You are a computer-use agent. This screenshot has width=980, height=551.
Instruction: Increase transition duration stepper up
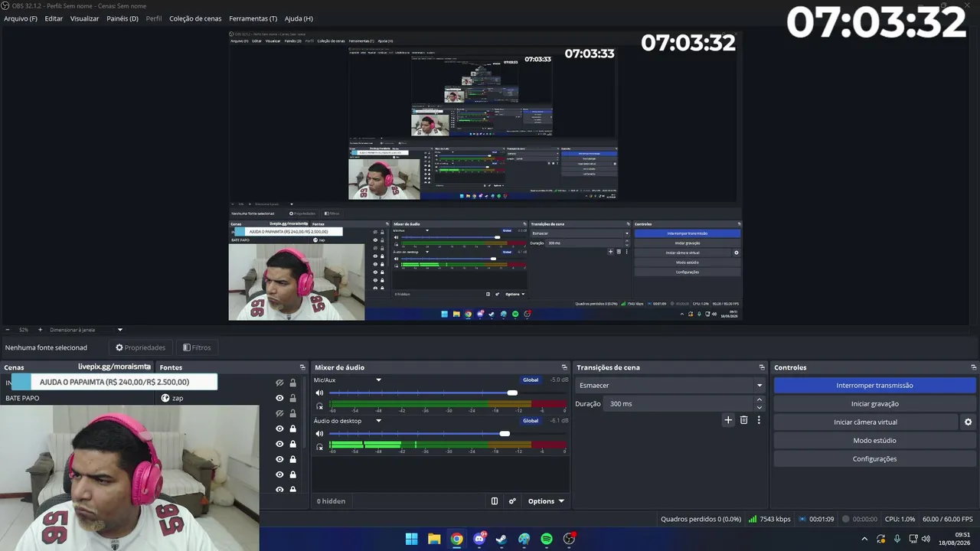coord(759,399)
